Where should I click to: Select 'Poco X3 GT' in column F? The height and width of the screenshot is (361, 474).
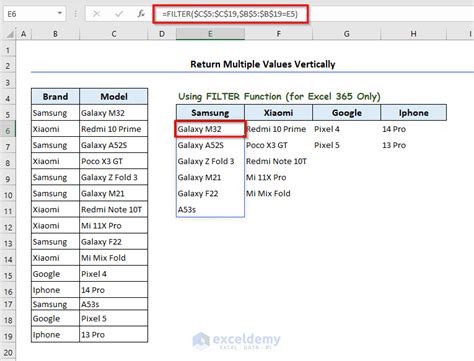278,145
